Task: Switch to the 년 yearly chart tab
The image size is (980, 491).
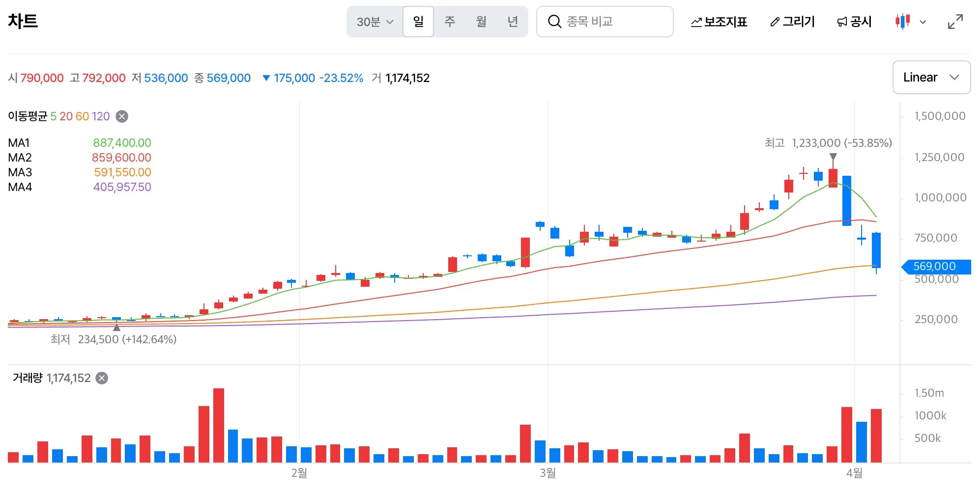Action: click(x=513, y=22)
